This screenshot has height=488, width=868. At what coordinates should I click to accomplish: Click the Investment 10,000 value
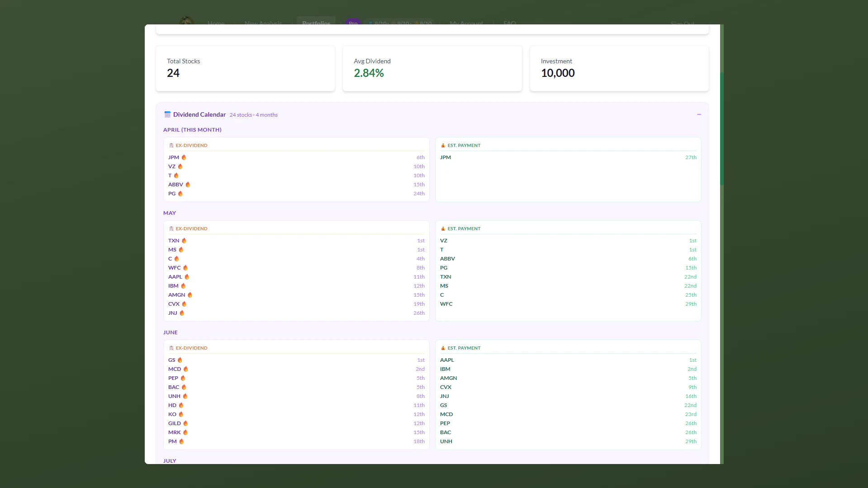click(x=558, y=73)
